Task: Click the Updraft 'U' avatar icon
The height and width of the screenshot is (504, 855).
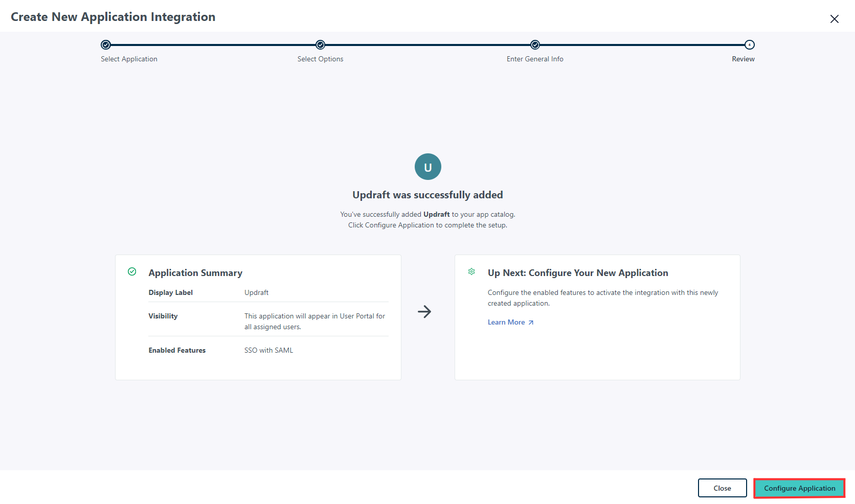Action: pyautogui.click(x=427, y=167)
